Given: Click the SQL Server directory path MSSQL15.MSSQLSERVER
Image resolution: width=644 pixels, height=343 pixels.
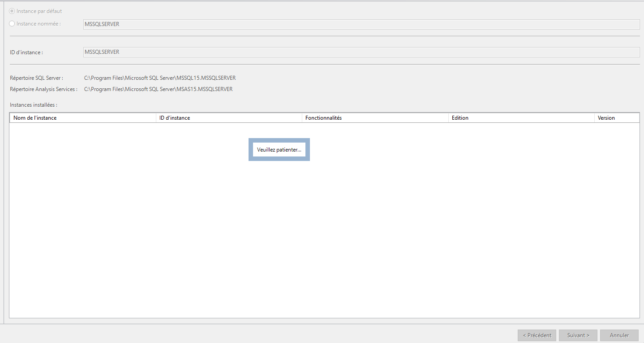Looking at the screenshot, I should (x=160, y=78).
